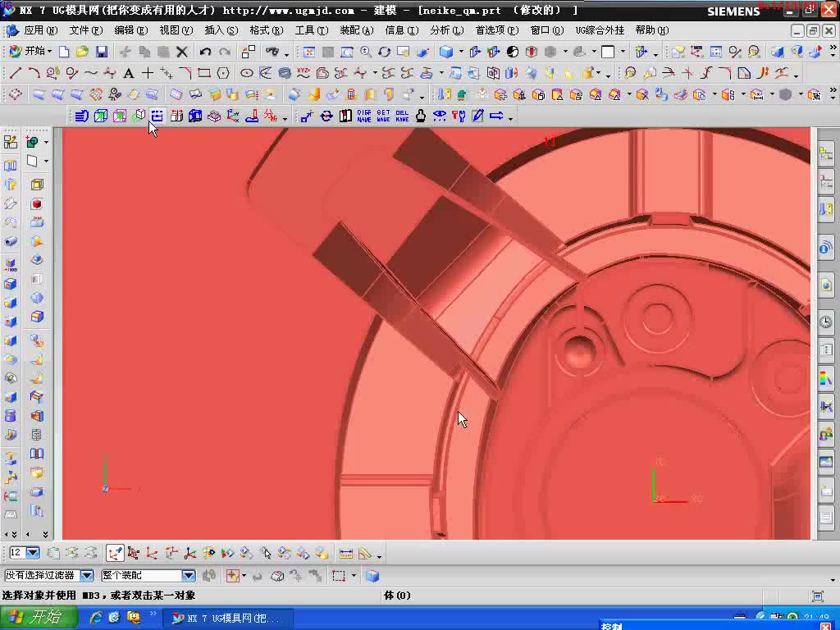Image resolution: width=840 pixels, height=630 pixels.
Task: Toggle the rectangle selection mode icon
Action: click(338, 576)
